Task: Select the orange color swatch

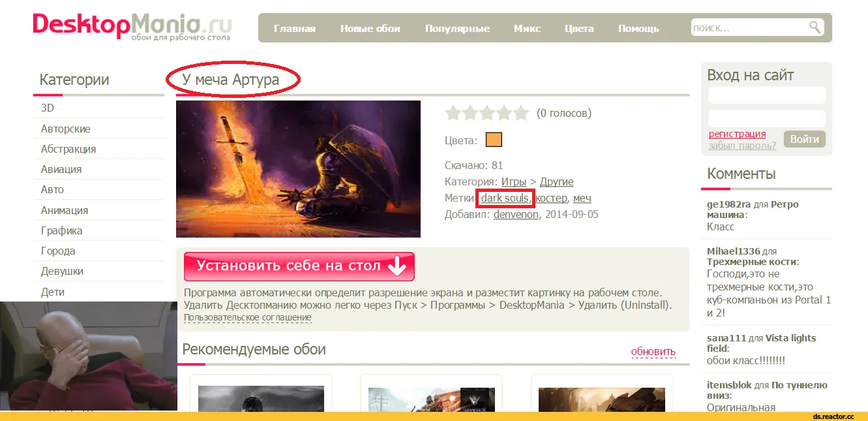Action: pyautogui.click(x=494, y=140)
